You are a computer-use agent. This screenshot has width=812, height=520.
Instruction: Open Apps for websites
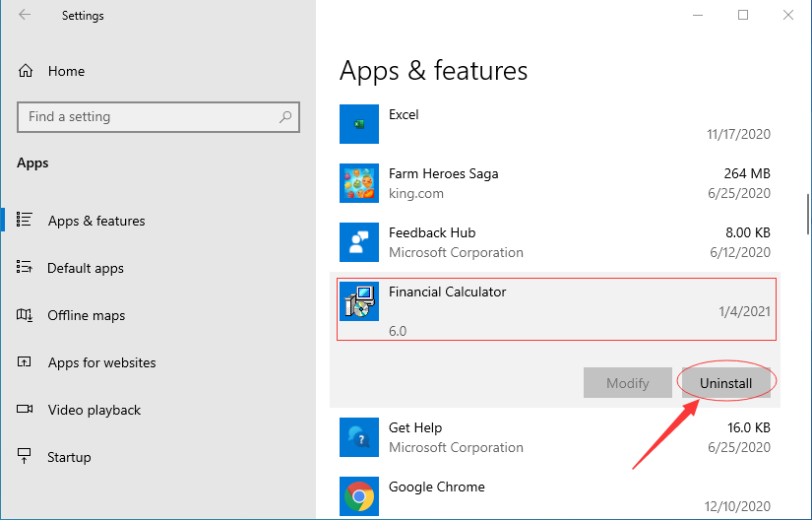tap(102, 362)
